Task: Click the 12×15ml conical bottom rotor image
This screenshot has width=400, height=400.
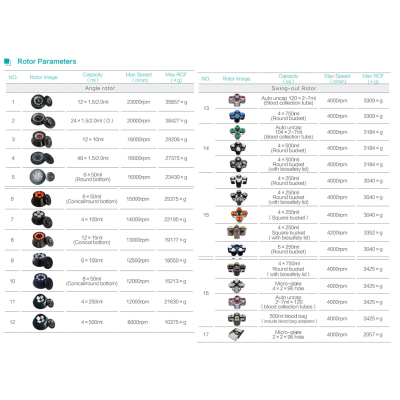Action: click(43, 240)
